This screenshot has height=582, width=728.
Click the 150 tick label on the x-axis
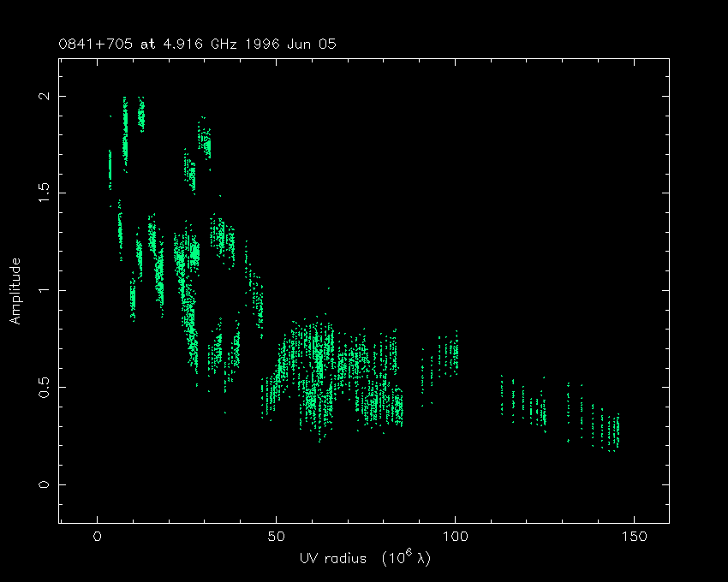(633, 537)
